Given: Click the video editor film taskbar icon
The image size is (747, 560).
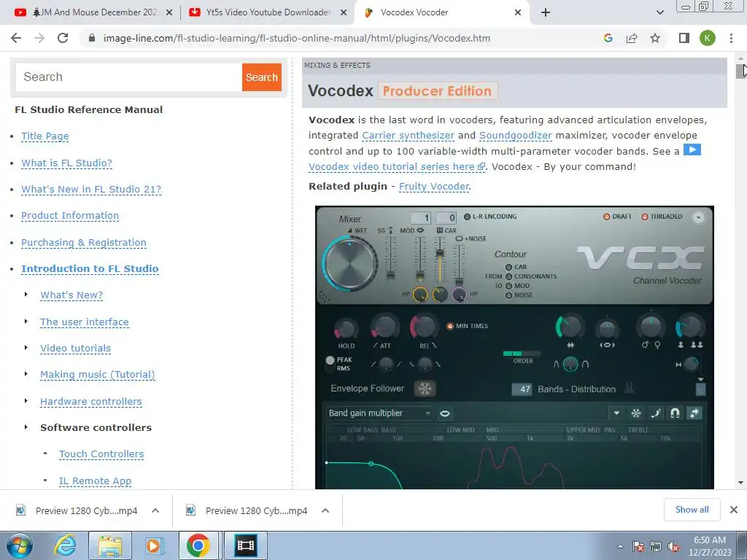Looking at the screenshot, I should 245,545.
